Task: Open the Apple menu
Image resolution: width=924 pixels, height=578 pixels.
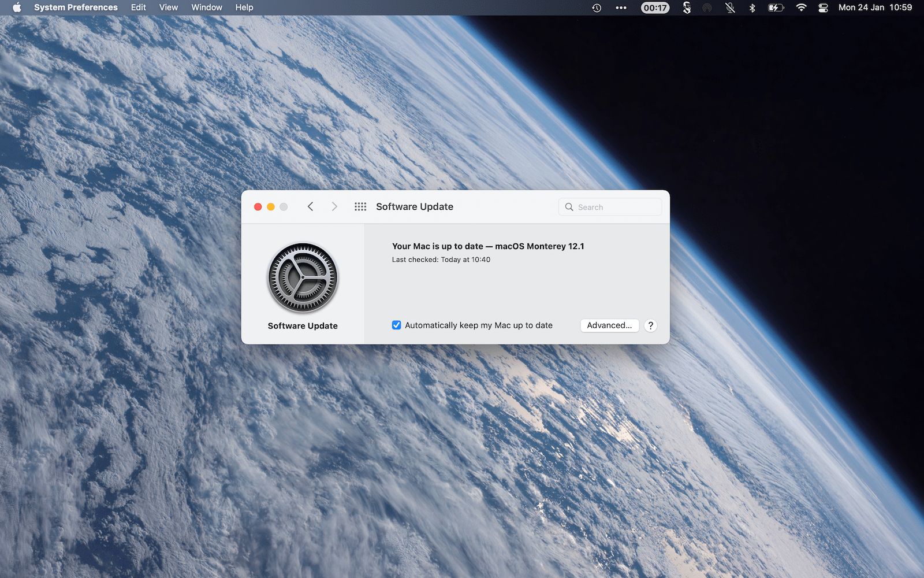Action: (x=17, y=8)
